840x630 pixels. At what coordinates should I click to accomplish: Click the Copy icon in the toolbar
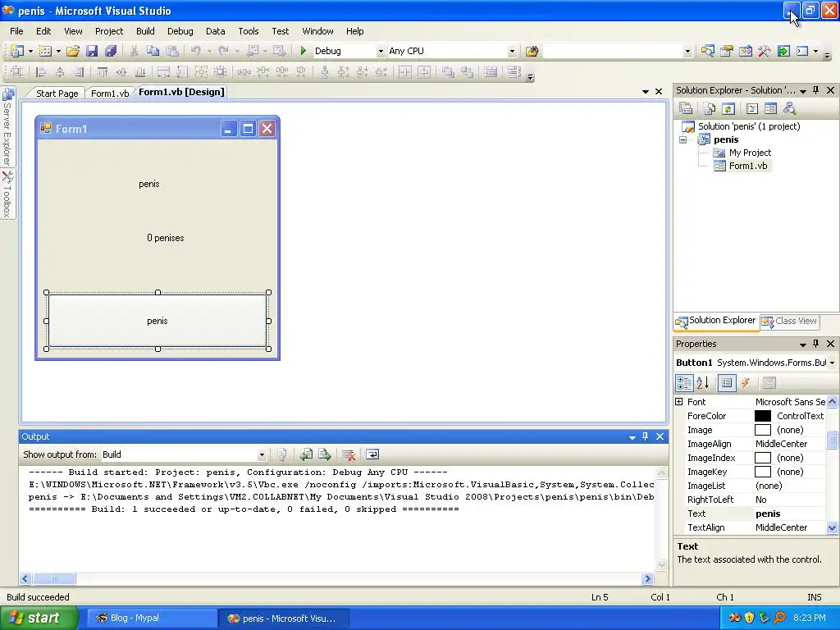[153, 51]
